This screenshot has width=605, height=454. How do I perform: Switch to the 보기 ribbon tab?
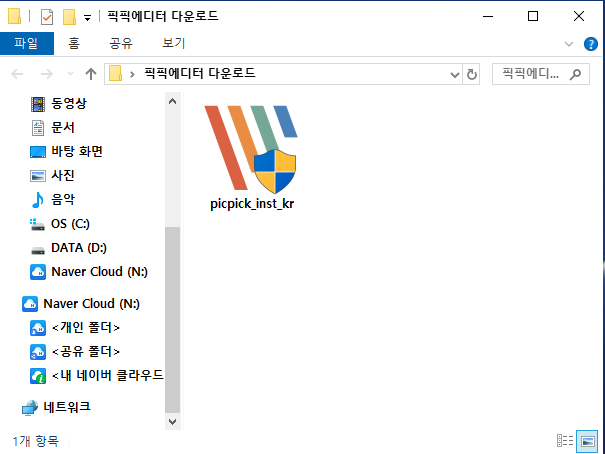(x=174, y=43)
